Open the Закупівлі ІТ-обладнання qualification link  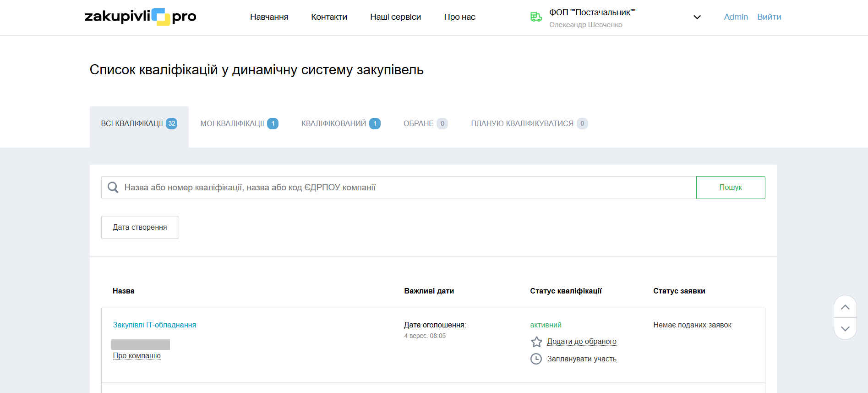154,325
